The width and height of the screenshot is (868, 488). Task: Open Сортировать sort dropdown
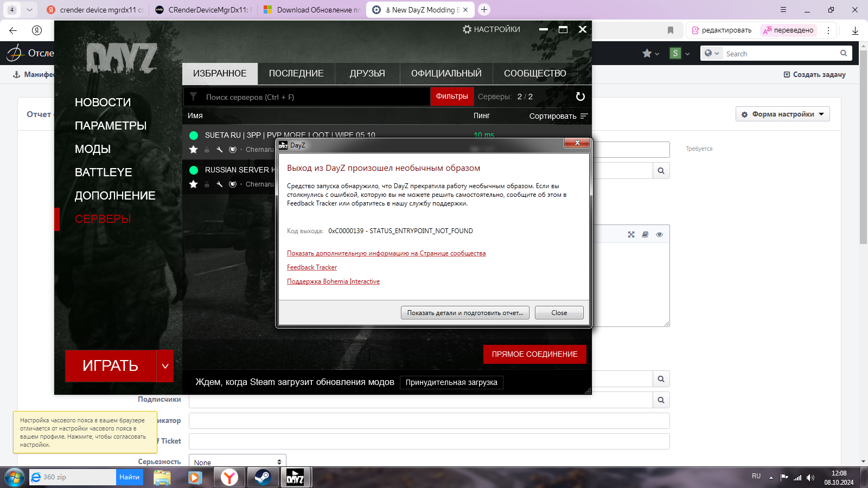coord(558,116)
